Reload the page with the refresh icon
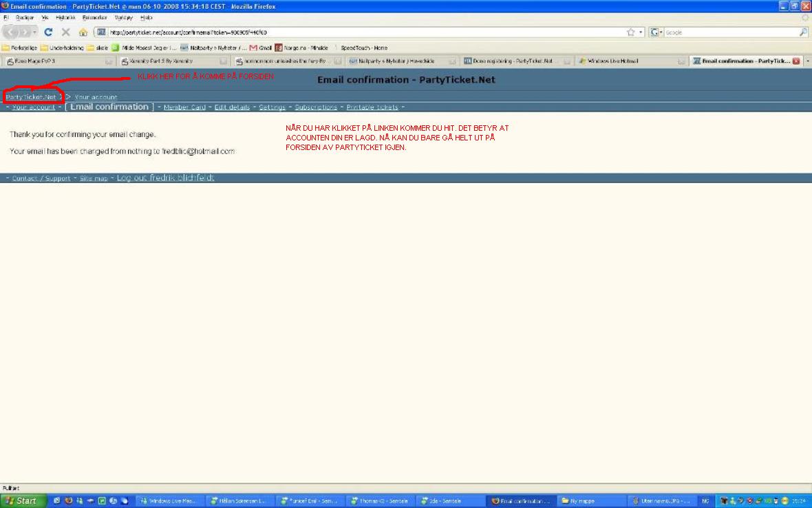The image size is (812, 508). coord(48,32)
